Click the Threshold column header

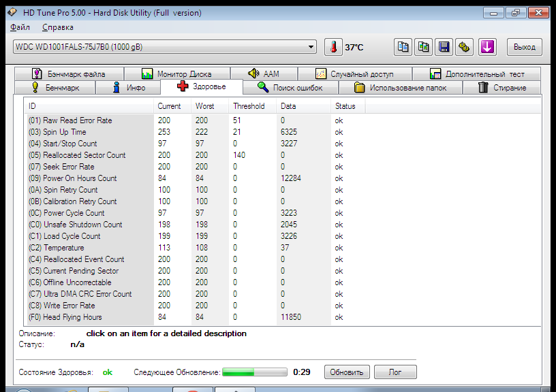pyautogui.click(x=253, y=106)
